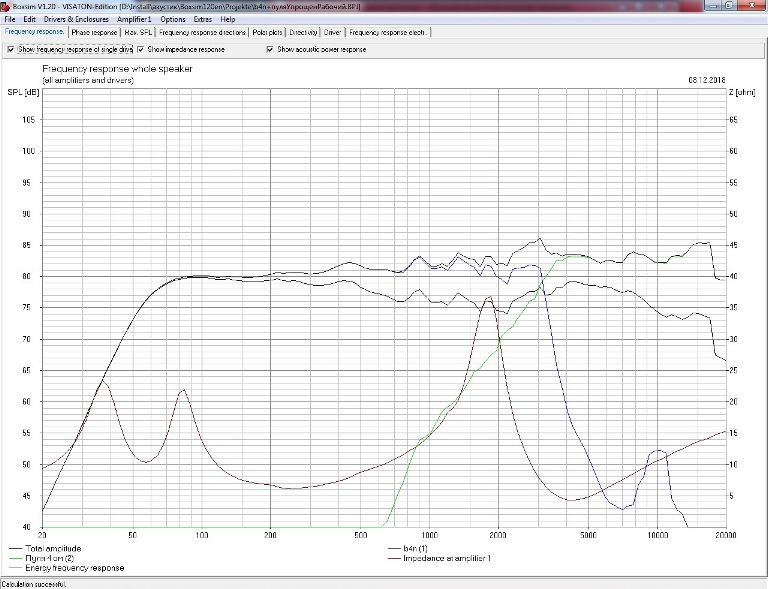The height and width of the screenshot is (589, 779).
Task: Toggle Show frequency response of single drivers
Action: click(x=11, y=49)
